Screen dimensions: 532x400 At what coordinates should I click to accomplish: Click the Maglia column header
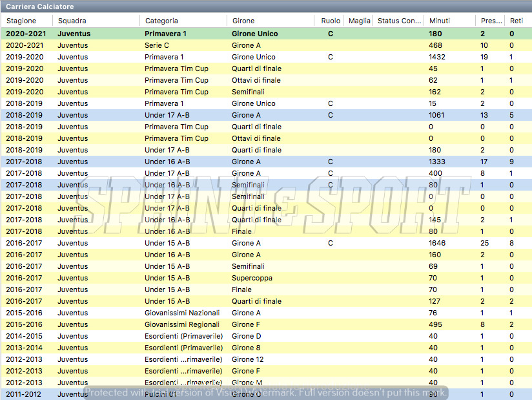pos(359,21)
